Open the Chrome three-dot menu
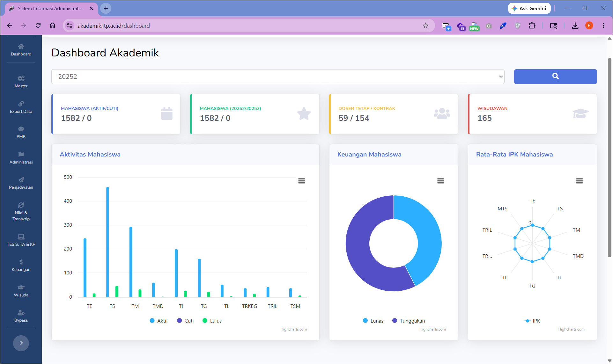 coord(603,25)
